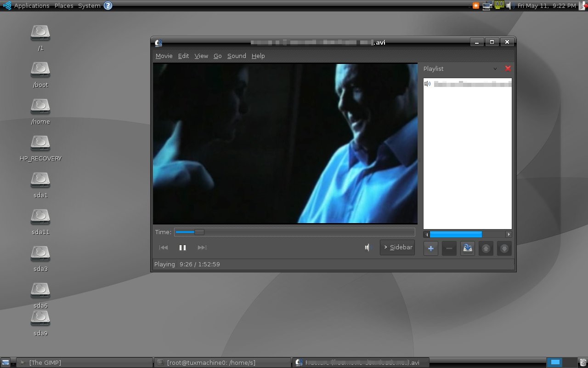Skip to next chapter or track
The width and height of the screenshot is (588, 368).
(x=202, y=247)
